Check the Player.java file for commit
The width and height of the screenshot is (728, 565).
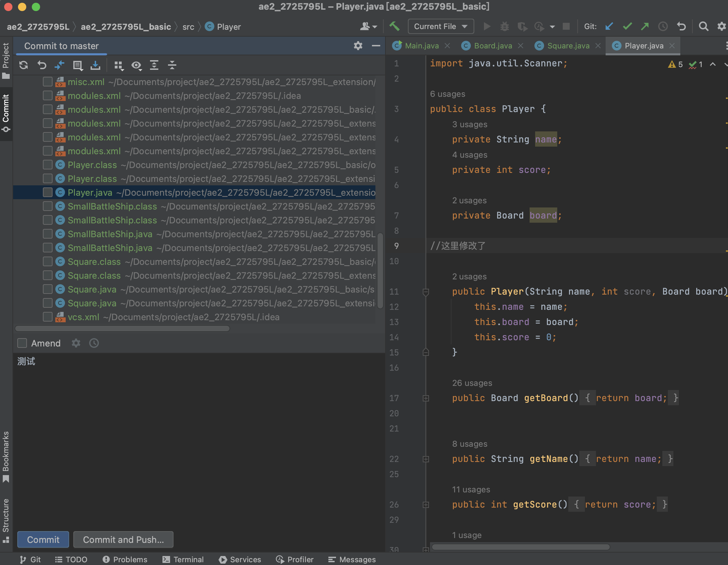coord(47,192)
